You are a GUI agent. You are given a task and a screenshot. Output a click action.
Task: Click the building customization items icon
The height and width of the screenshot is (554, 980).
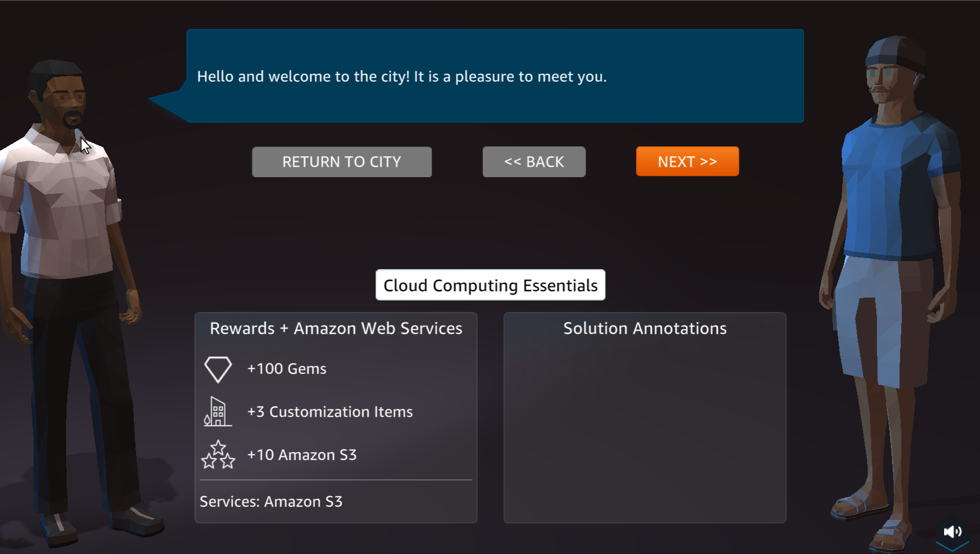click(x=218, y=412)
